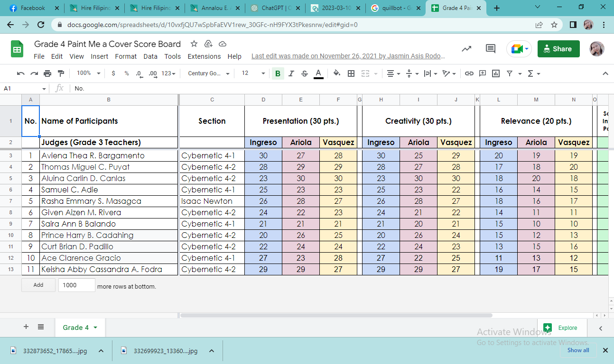614x364 pixels.
Task: Open the text rotation dropdown
Action: [x=449, y=73]
